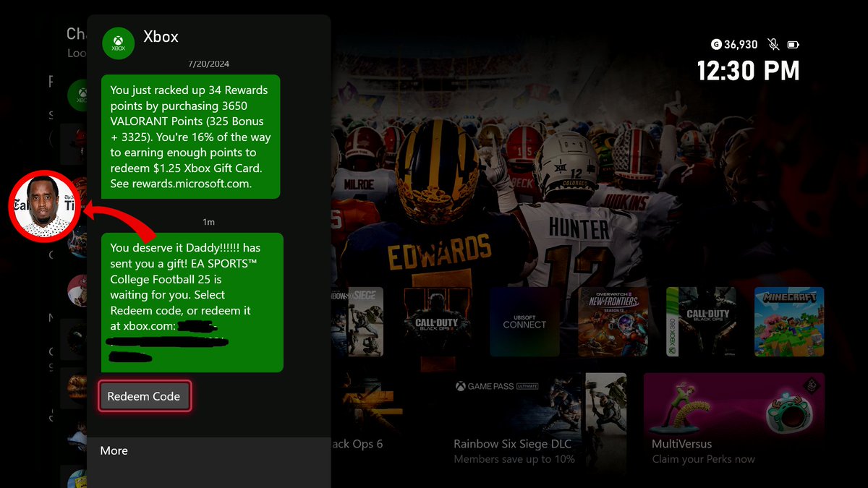
Task: Click the 1m timestamp above gift message
Action: click(208, 222)
